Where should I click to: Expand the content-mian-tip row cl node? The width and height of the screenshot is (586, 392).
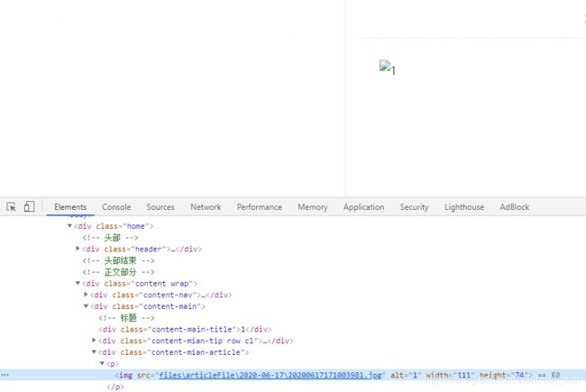[x=94, y=341]
